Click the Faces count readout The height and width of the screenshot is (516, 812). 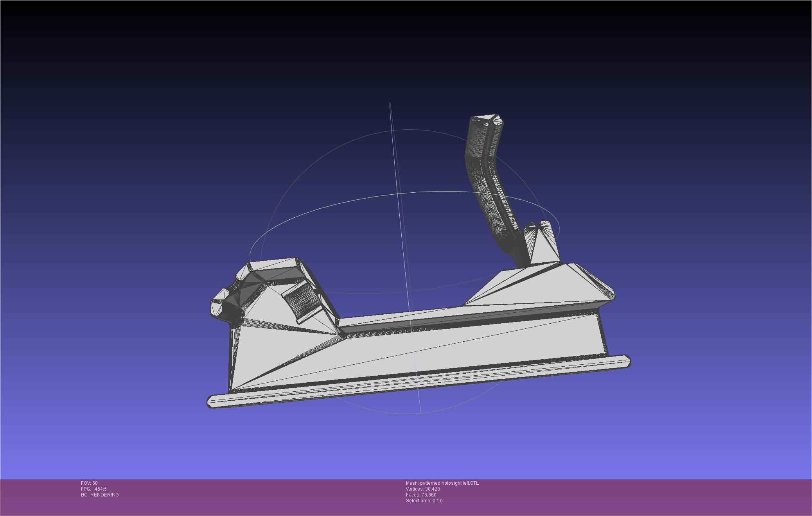(421, 495)
